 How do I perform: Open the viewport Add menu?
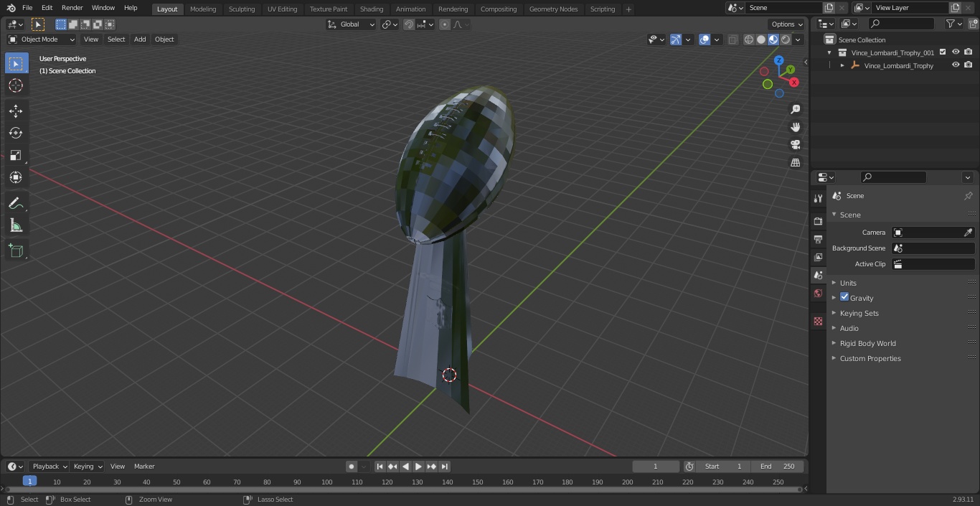(x=140, y=39)
